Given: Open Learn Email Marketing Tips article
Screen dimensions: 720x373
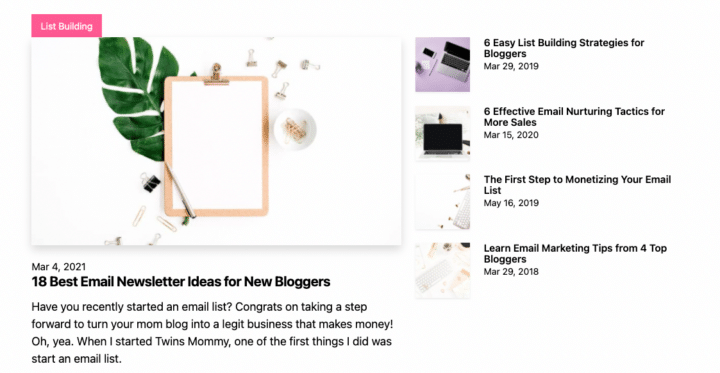Looking at the screenshot, I should tap(575, 254).
